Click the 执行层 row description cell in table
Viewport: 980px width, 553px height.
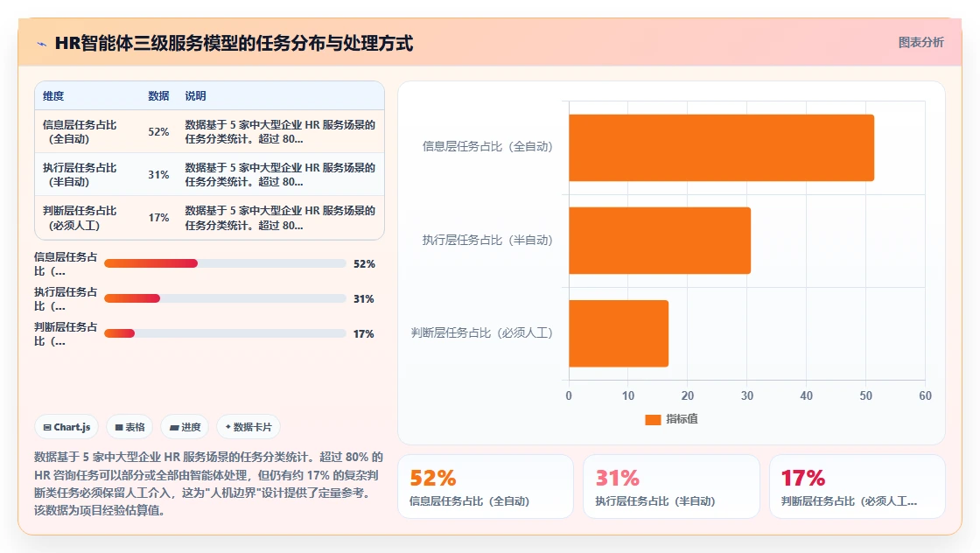(280, 174)
